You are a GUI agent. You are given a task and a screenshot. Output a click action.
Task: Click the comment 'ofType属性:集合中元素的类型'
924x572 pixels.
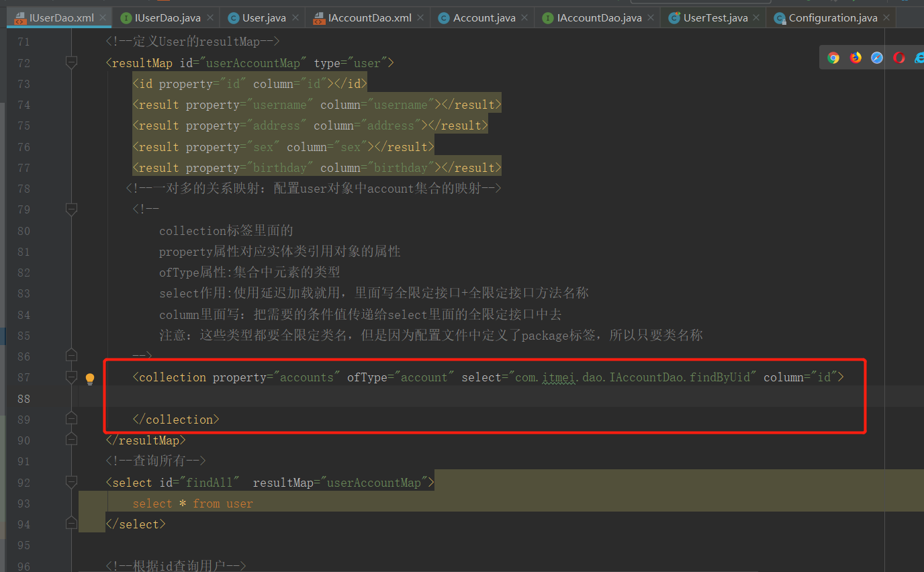[x=250, y=273]
